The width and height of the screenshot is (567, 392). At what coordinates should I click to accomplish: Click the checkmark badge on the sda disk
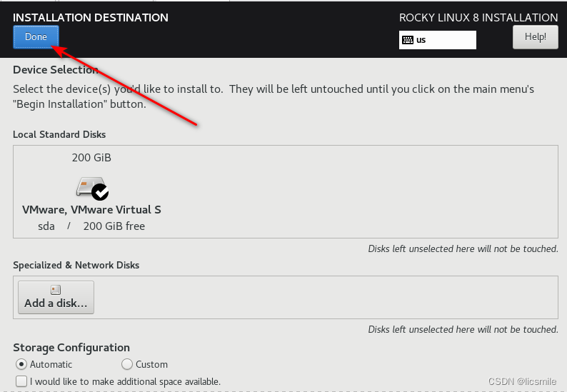pyautogui.click(x=100, y=191)
